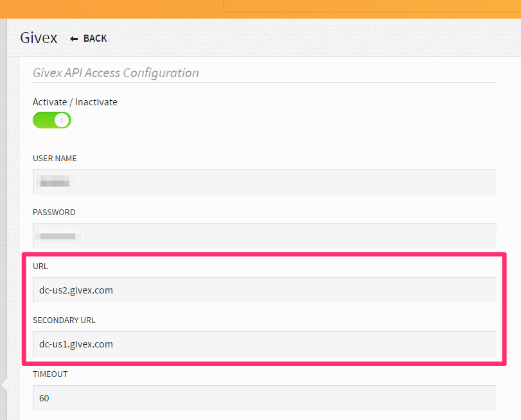Click the SECONDARY URL label

click(64, 320)
